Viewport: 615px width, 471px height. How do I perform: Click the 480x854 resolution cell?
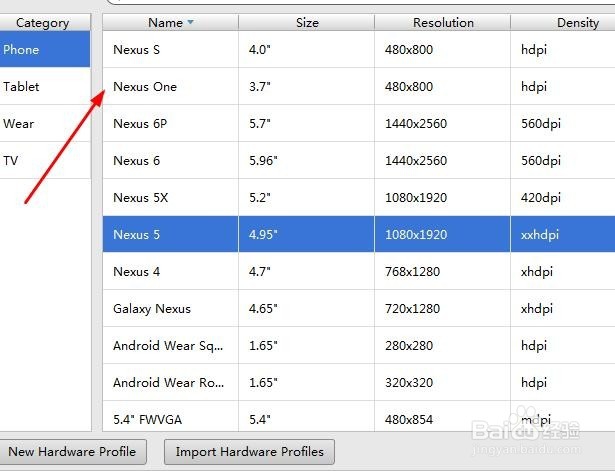443,416
